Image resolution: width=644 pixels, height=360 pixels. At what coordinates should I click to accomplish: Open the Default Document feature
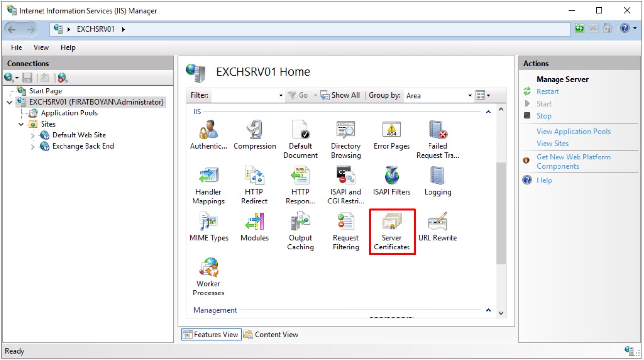300,140
